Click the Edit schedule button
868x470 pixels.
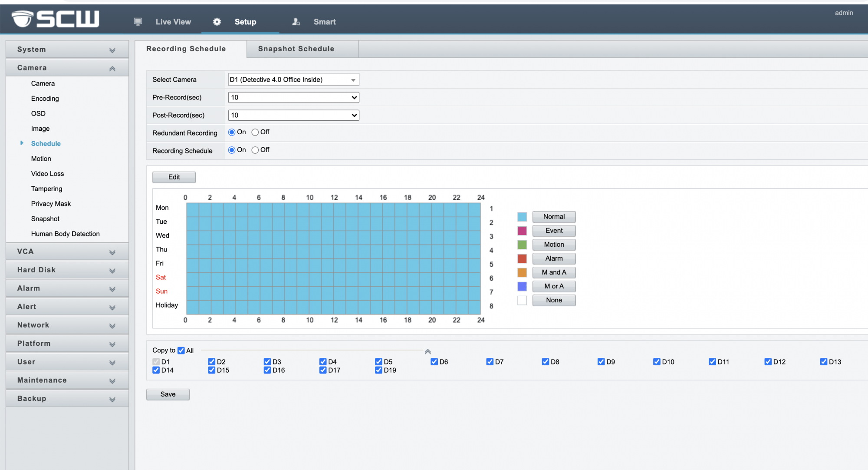174,177
